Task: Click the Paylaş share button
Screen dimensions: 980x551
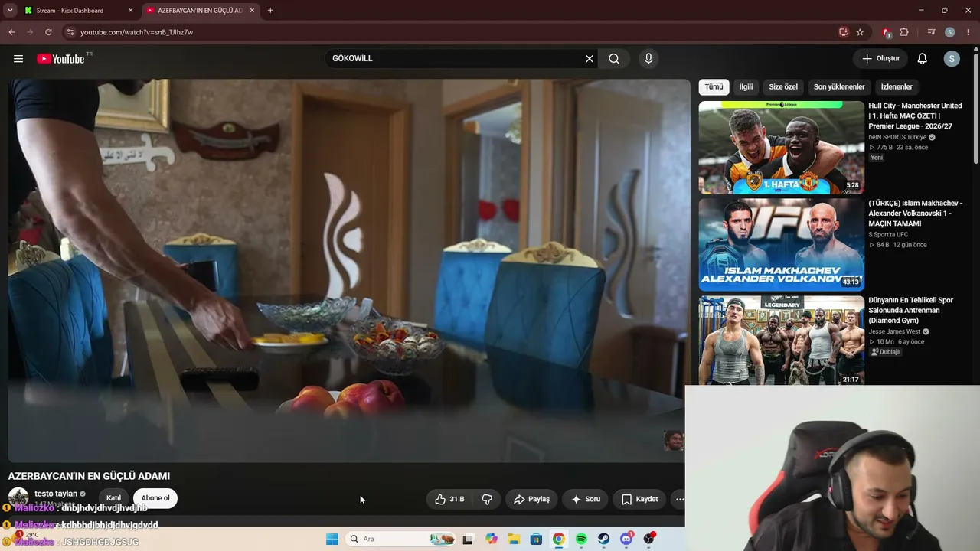Action: point(531,499)
